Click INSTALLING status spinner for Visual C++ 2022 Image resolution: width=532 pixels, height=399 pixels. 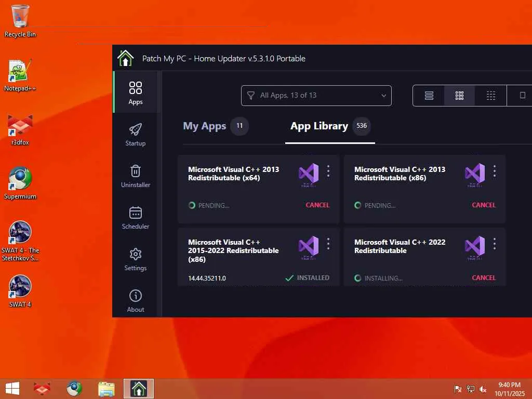[x=357, y=278]
